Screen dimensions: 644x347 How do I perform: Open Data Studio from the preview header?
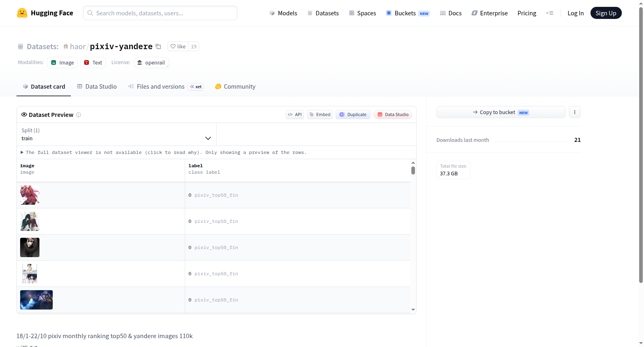[x=393, y=114]
